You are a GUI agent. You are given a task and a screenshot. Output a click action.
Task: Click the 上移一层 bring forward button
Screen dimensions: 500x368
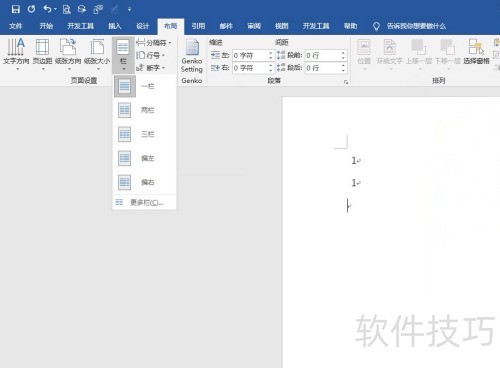419,54
